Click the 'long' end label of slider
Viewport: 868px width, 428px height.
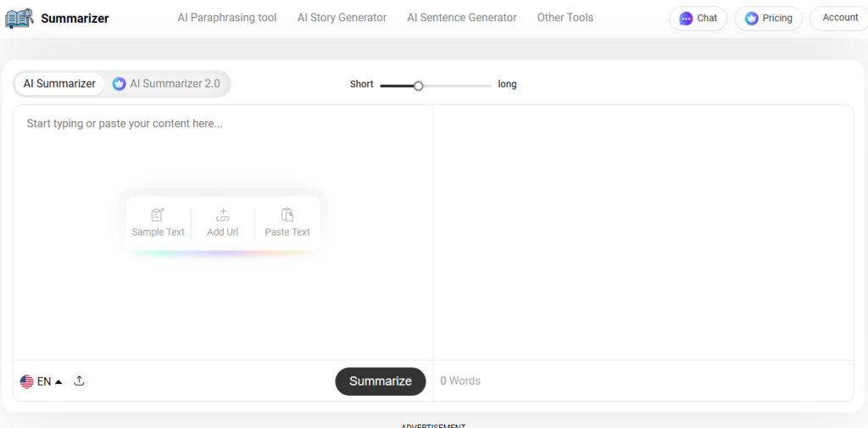coord(507,84)
